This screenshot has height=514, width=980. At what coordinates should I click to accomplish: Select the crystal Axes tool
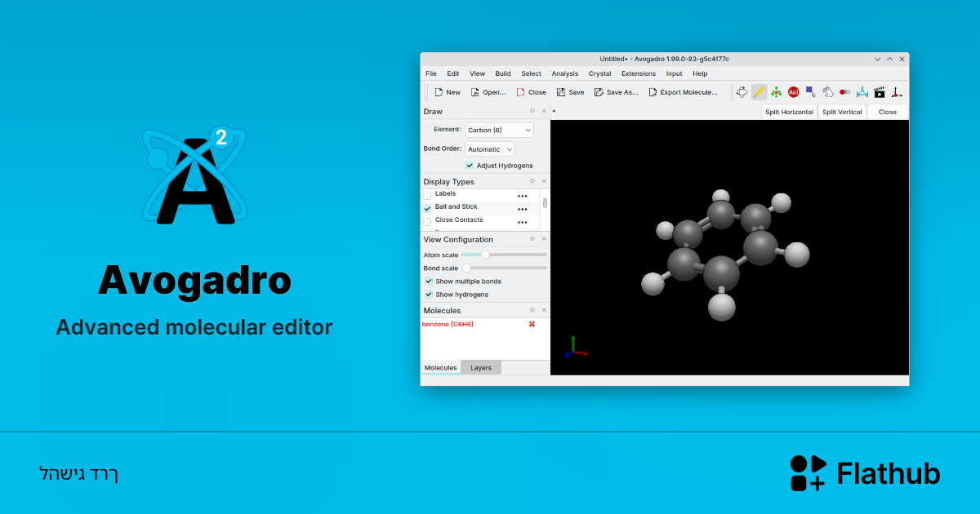click(x=897, y=91)
